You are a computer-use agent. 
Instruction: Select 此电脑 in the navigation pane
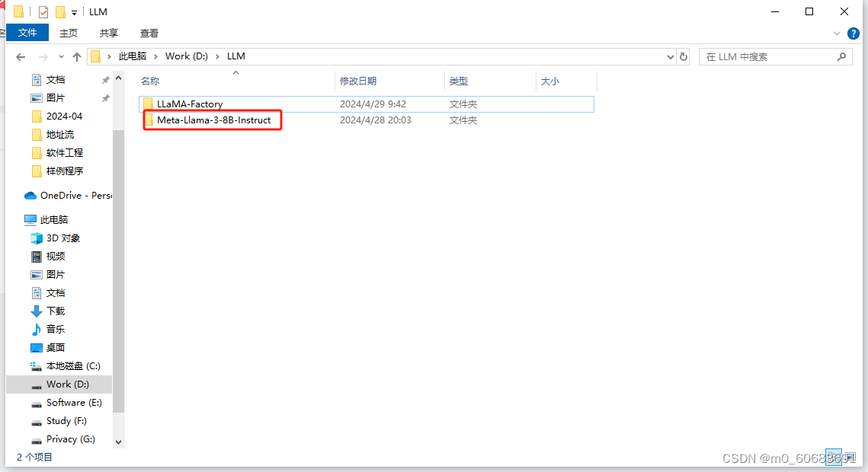tap(53, 219)
